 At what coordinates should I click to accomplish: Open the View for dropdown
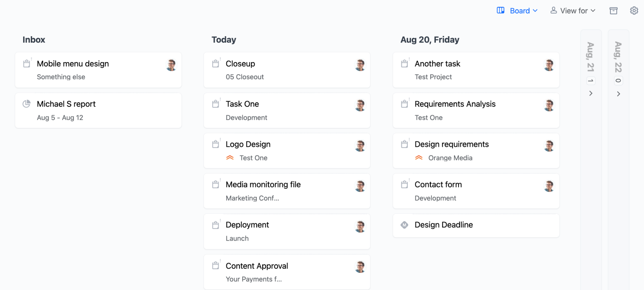(573, 11)
